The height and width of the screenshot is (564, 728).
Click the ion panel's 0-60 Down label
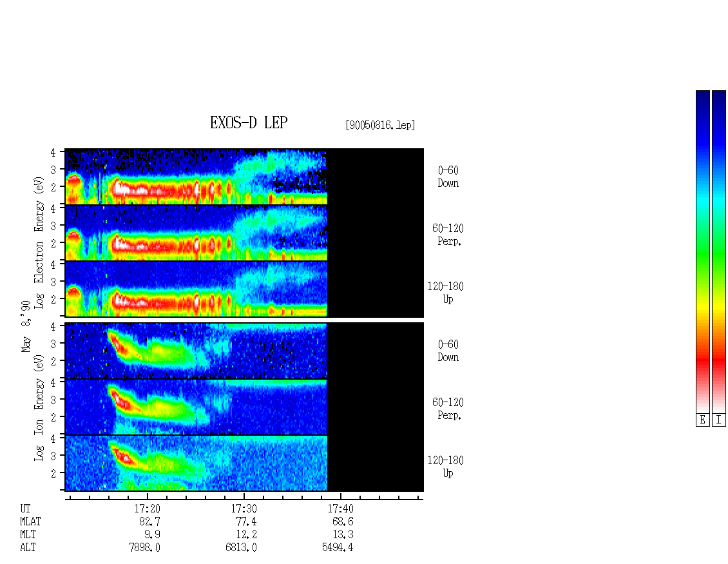tap(448, 351)
